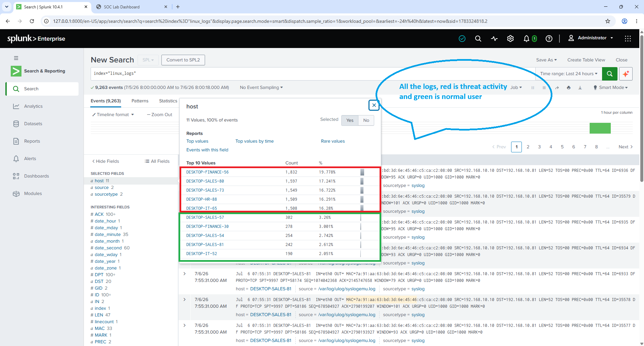Click Create Table View

click(x=586, y=60)
